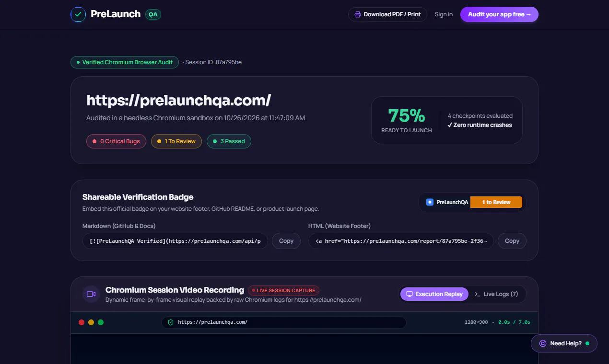The image size is (609, 364).
Task: Click the Markdown badge code field
Action: (175, 241)
